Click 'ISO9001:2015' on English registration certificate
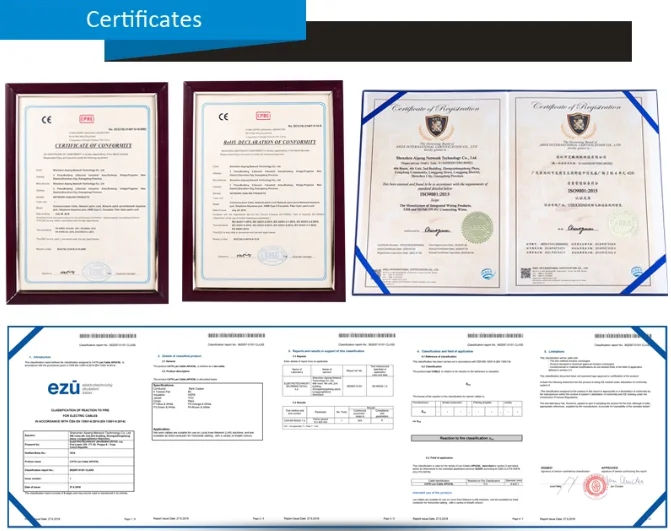The width and height of the screenshot is (671, 531). coord(435,194)
